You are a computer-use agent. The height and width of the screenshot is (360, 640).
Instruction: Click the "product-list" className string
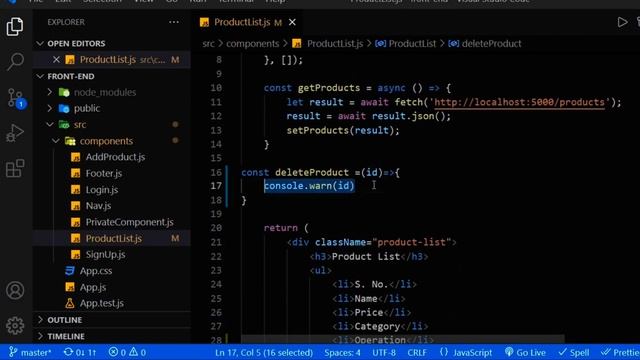tap(411, 242)
